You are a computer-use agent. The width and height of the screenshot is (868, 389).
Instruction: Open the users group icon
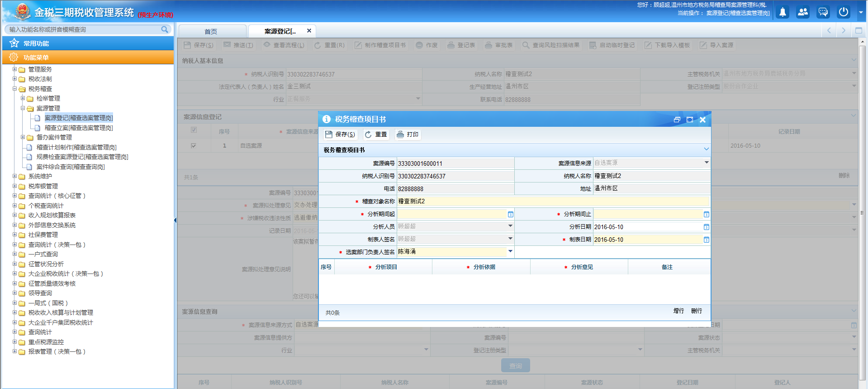click(x=803, y=12)
